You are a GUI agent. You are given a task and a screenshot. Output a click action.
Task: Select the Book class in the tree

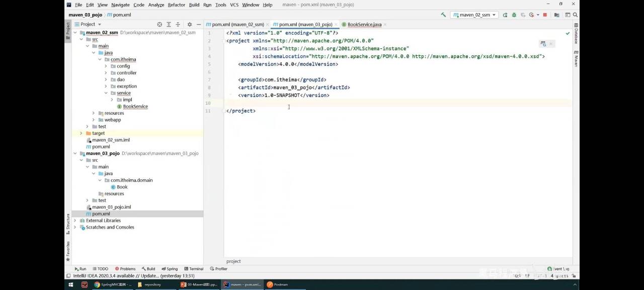point(119,187)
